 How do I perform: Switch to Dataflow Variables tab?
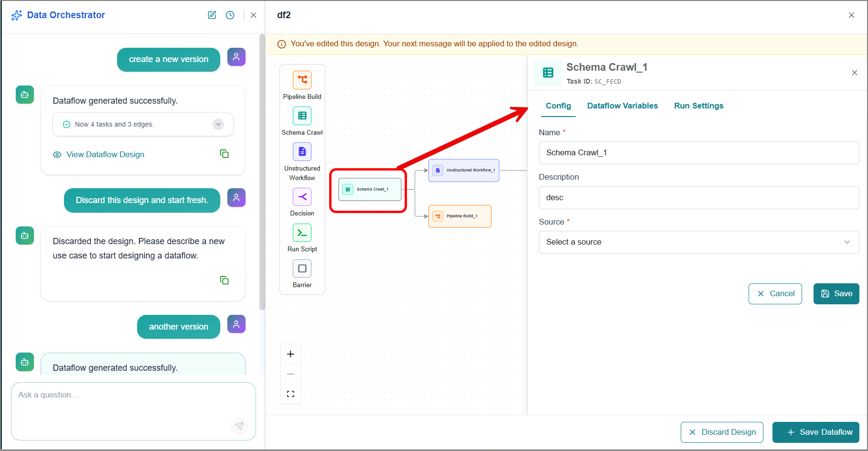click(622, 106)
